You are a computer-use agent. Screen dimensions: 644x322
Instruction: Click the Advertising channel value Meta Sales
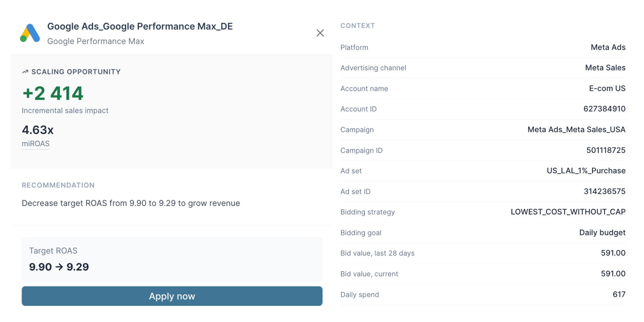tap(605, 68)
